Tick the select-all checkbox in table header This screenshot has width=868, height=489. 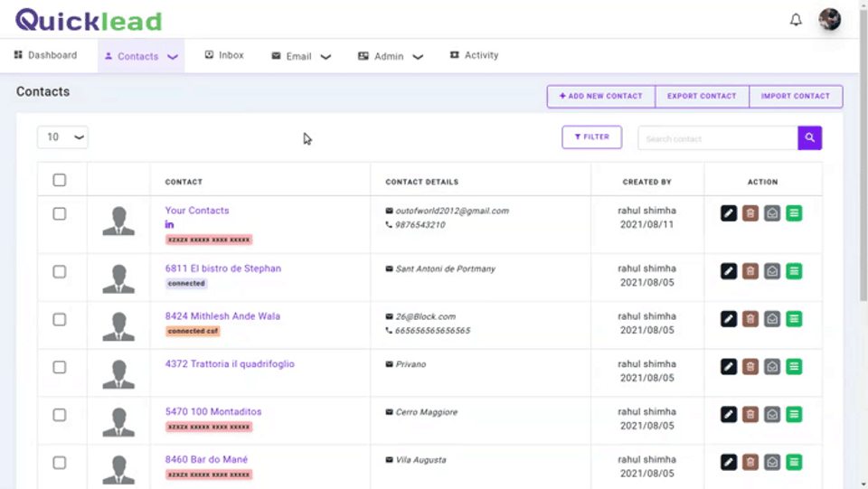point(60,181)
